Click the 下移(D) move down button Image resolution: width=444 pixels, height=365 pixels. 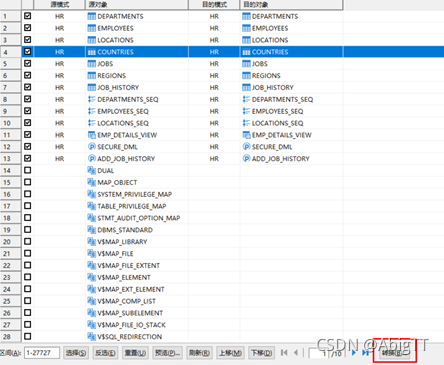[261, 353]
